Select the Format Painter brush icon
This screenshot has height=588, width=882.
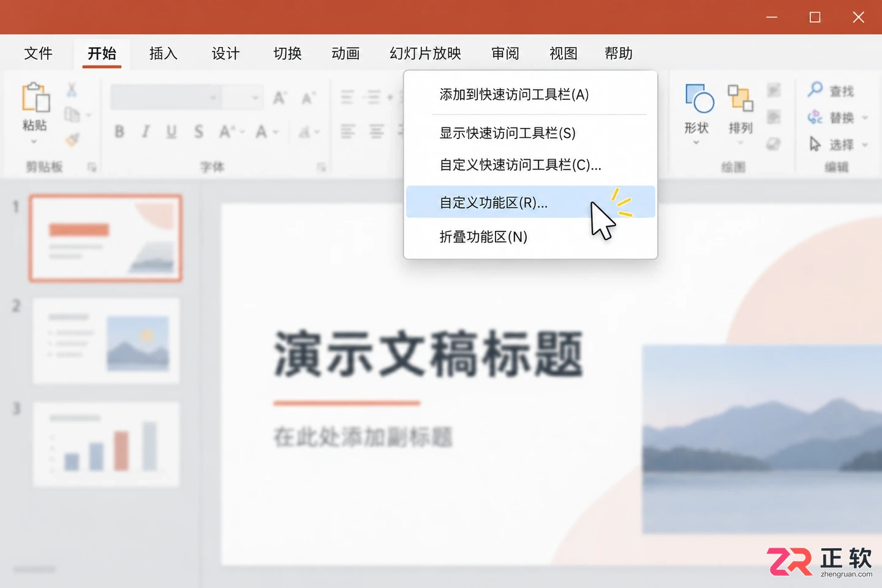click(72, 140)
